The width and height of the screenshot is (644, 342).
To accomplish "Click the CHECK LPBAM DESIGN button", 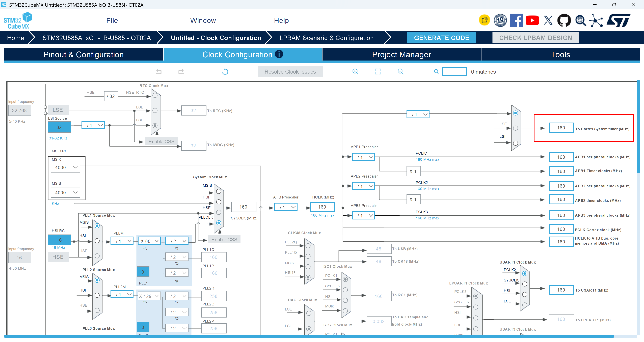I will (x=535, y=38).
